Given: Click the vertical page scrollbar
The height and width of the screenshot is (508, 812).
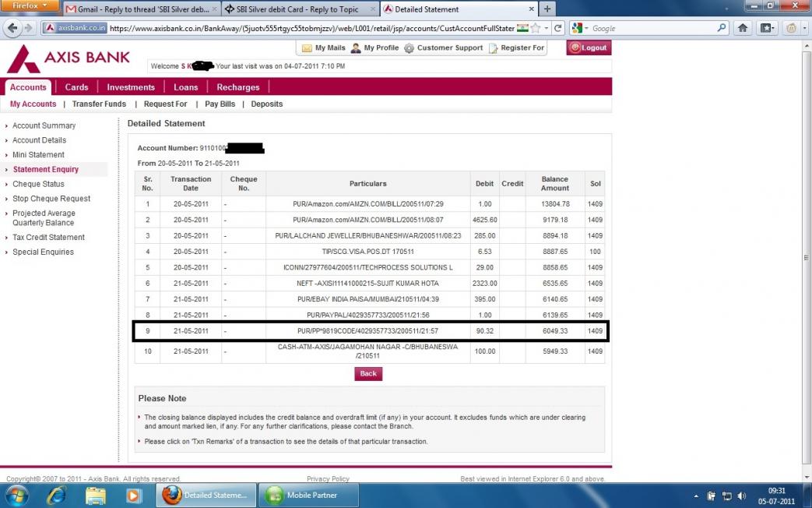Looking at the screenshot, I should 807,258.
